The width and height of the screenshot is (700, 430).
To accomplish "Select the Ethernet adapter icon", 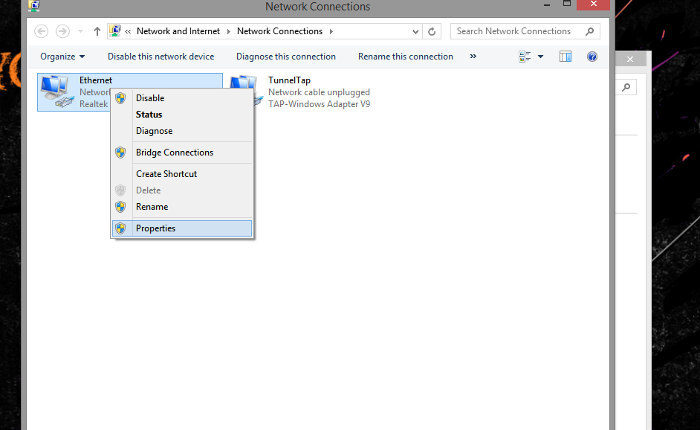I will (x=57, y=92).
